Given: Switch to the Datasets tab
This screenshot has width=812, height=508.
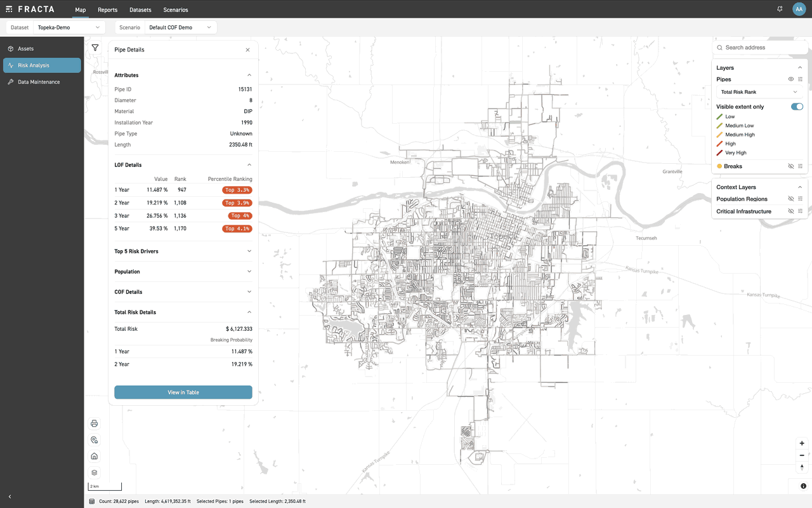Looking at the screenshot, I should point(140,10).
